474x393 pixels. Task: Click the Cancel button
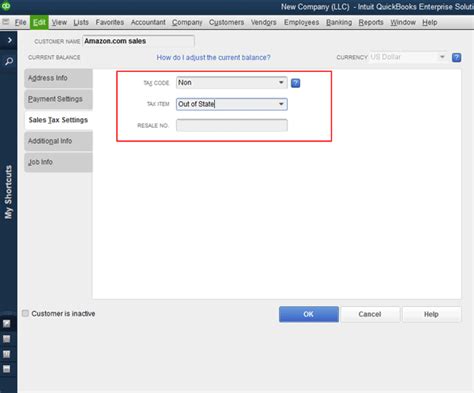tap(370, 314)
